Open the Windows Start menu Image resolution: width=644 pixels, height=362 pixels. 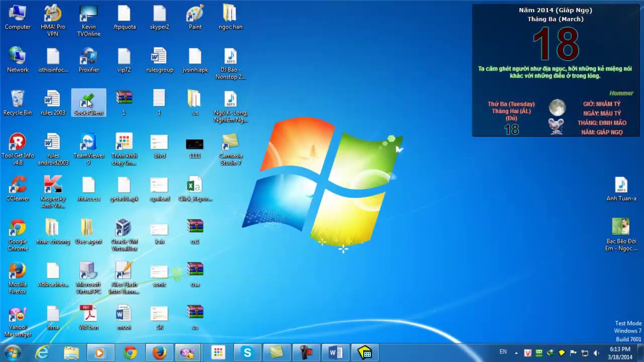[x=12, y=352]
